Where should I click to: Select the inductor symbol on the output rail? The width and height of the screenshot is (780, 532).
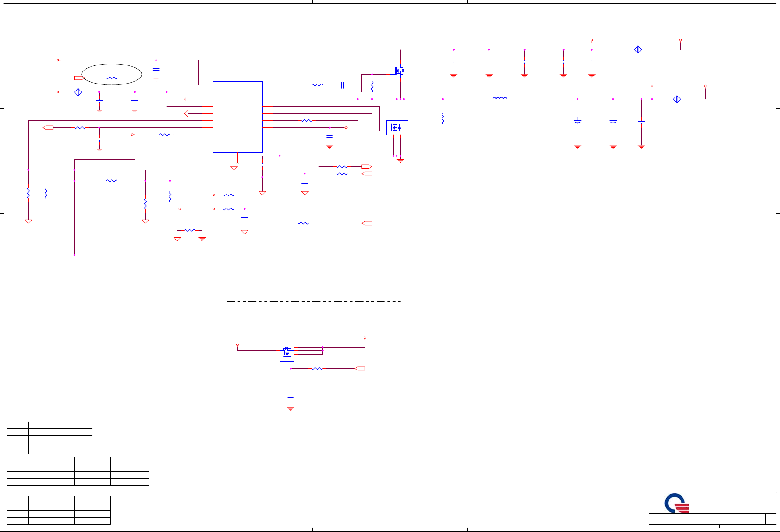point(500,98)
